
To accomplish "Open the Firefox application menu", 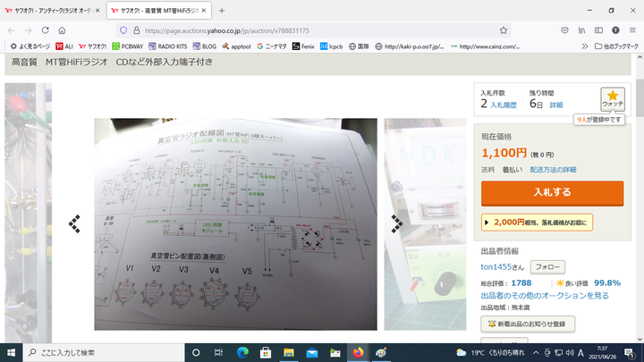I will click(631, 29).
